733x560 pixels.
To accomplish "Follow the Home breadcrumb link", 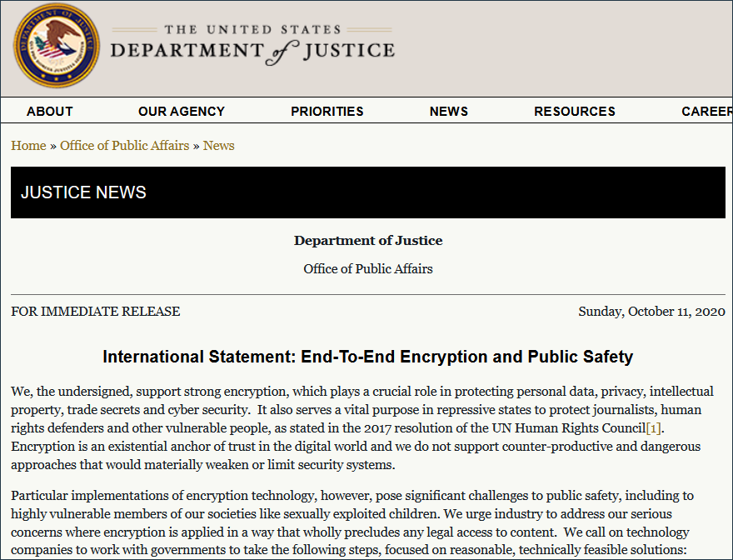I will (28, 146).
